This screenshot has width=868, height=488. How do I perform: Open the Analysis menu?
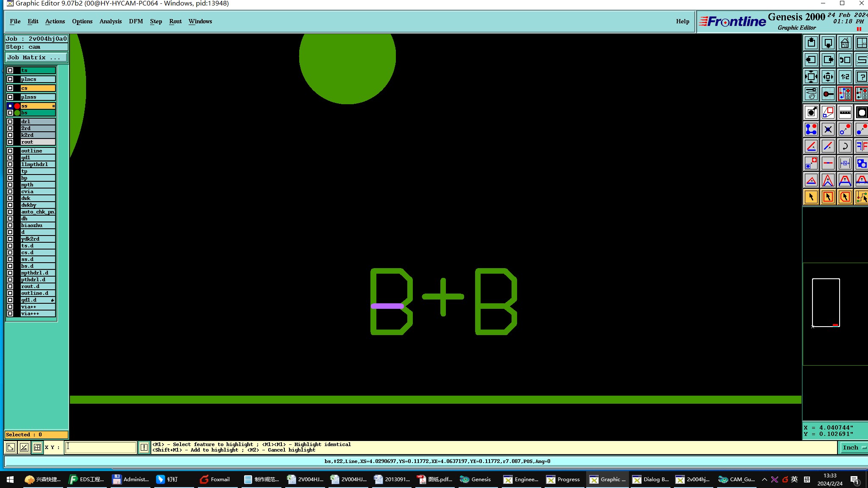[110, 21]
